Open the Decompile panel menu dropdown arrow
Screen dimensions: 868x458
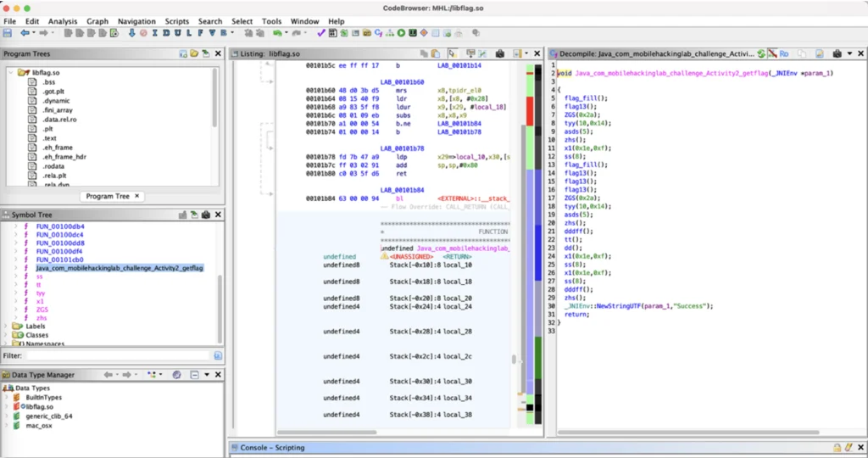(849, 53)
